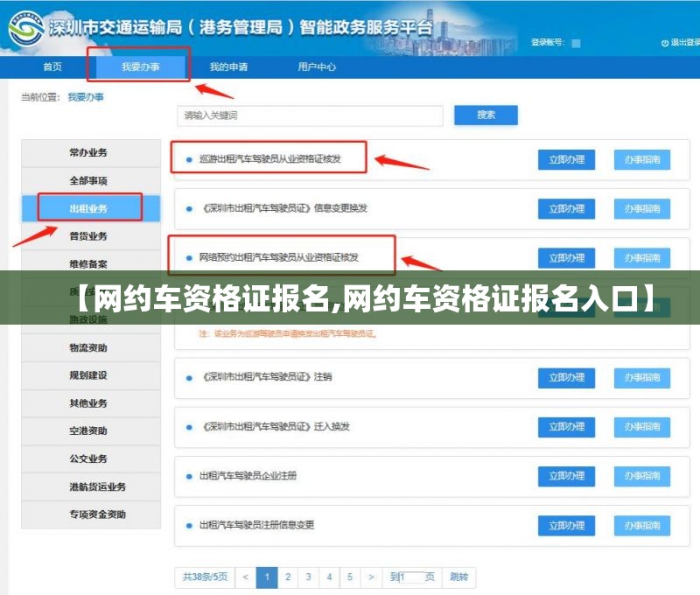Click the 共38条/5页 total count text
Screen dimensions: 700x595
[205, 577]
